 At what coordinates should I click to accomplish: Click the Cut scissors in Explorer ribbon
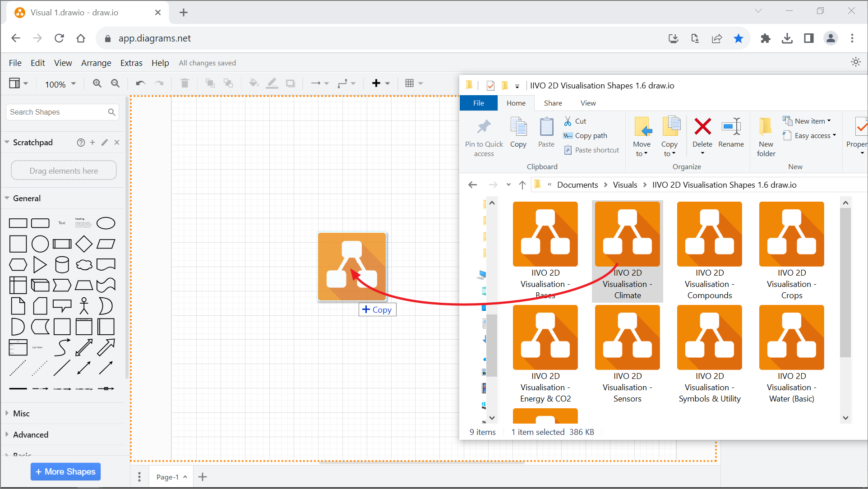[x=575, y=121]
